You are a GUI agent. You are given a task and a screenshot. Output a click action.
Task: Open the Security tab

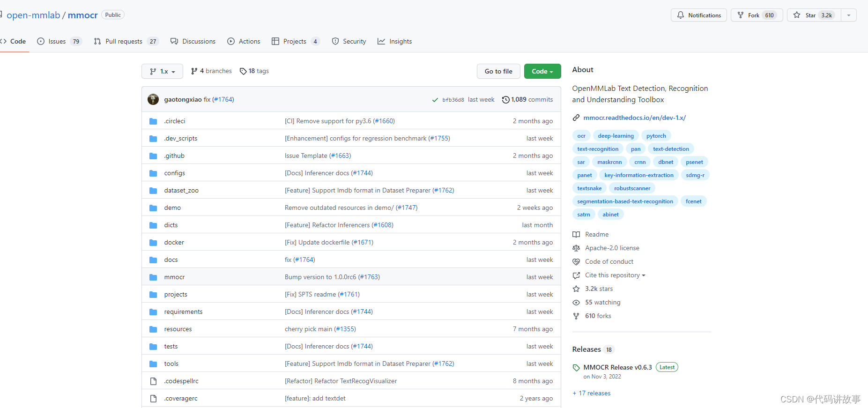pyautogui.click(x=349, y=41)
